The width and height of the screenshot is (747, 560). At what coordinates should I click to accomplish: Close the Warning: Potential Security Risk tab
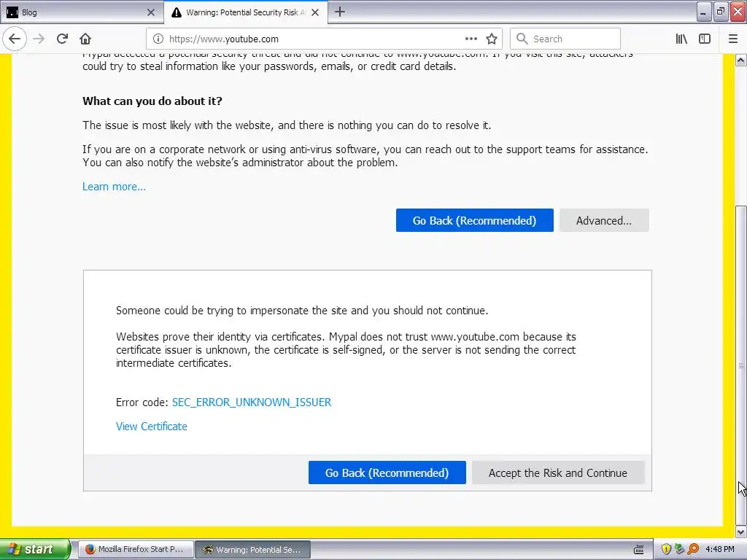click(x=315, y=12)
